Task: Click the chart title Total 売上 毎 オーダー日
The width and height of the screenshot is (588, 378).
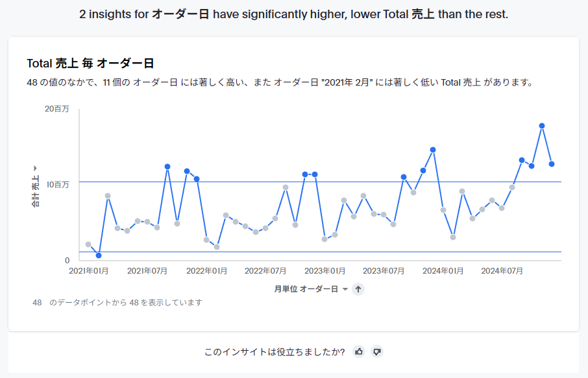Action: point(90,64)
